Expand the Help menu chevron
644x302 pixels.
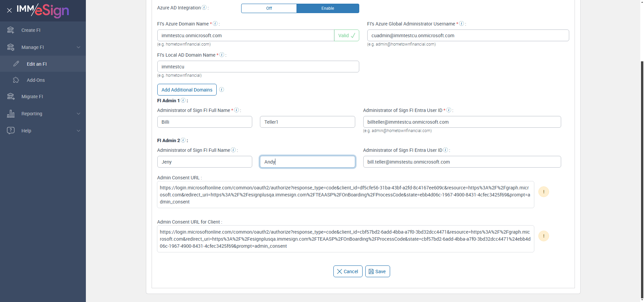tap(78, 131)
